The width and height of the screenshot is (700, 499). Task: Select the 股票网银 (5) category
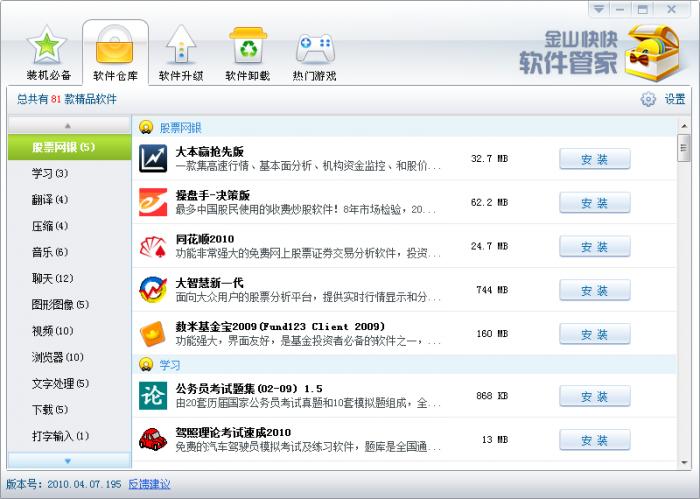tap(70, 147)
